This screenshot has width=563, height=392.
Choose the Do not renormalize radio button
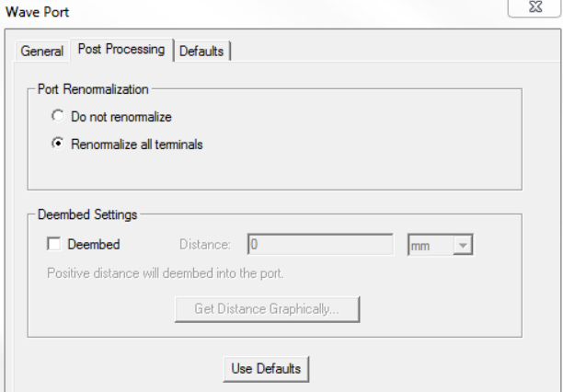(x=58, y=117)
